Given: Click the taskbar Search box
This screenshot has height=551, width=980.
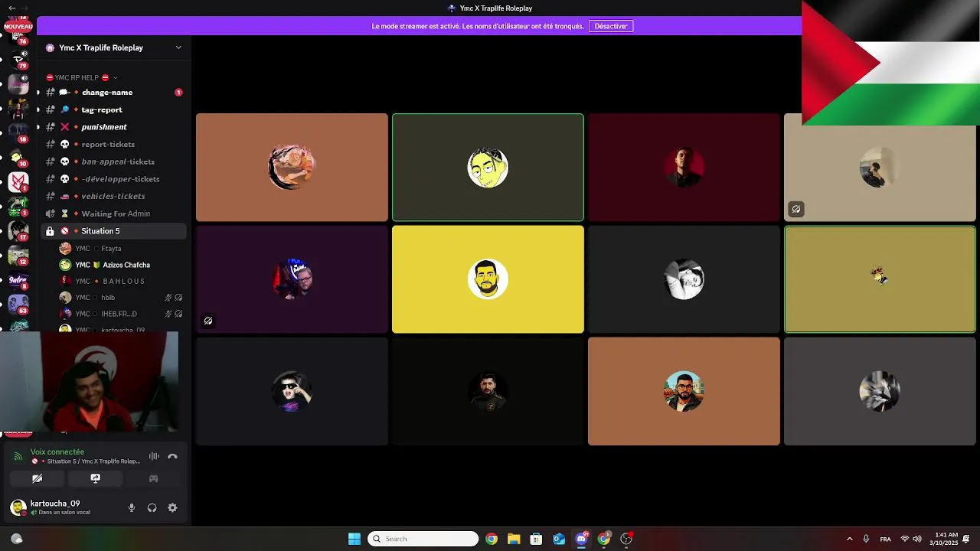Looking at the screenshot, I should (423, 539).
